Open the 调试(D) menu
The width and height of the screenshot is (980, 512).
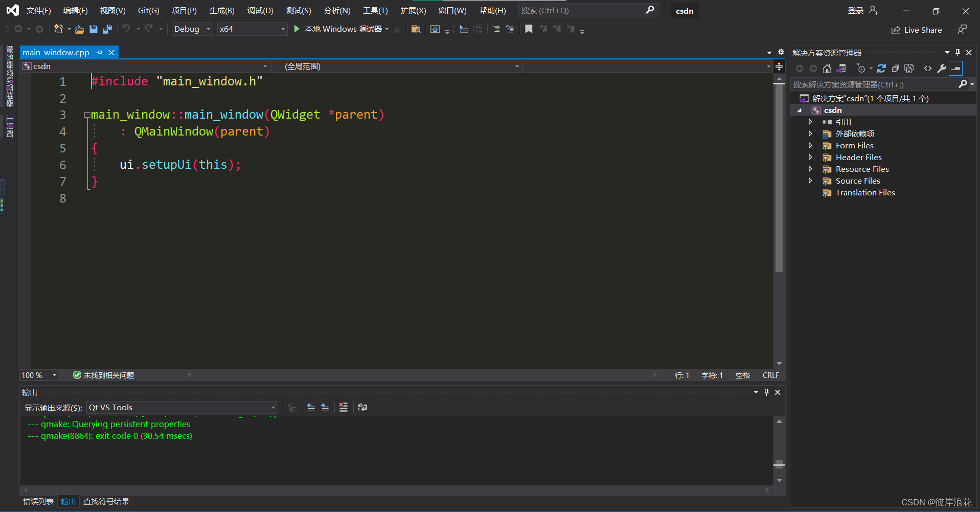click(260, 10)
